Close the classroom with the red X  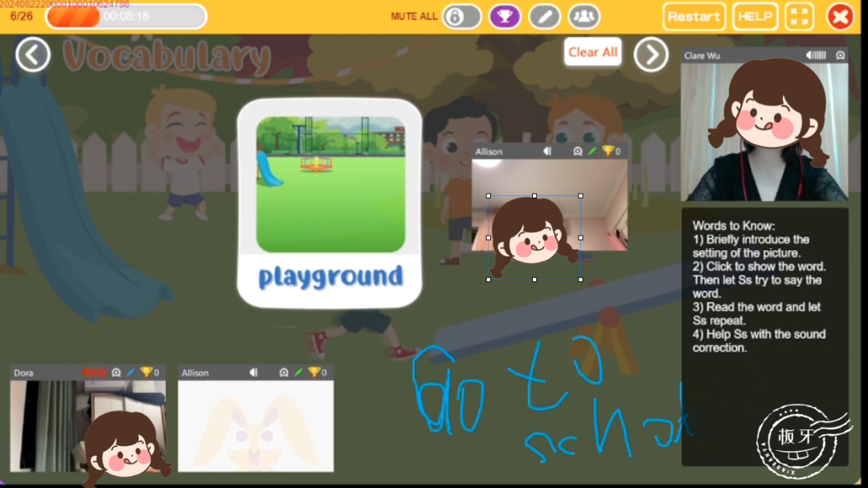pos(841,17)
